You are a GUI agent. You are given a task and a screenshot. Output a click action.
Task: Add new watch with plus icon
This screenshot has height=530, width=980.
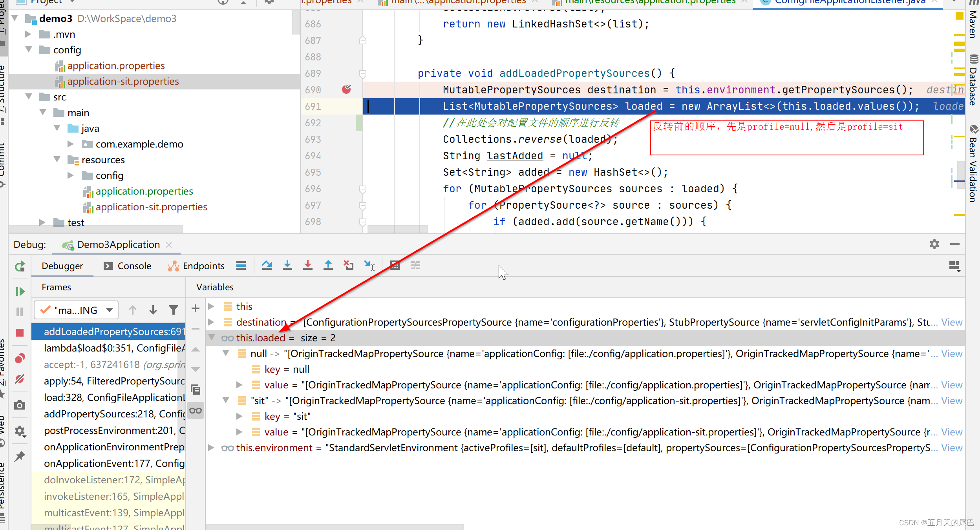tap(196, 309)
